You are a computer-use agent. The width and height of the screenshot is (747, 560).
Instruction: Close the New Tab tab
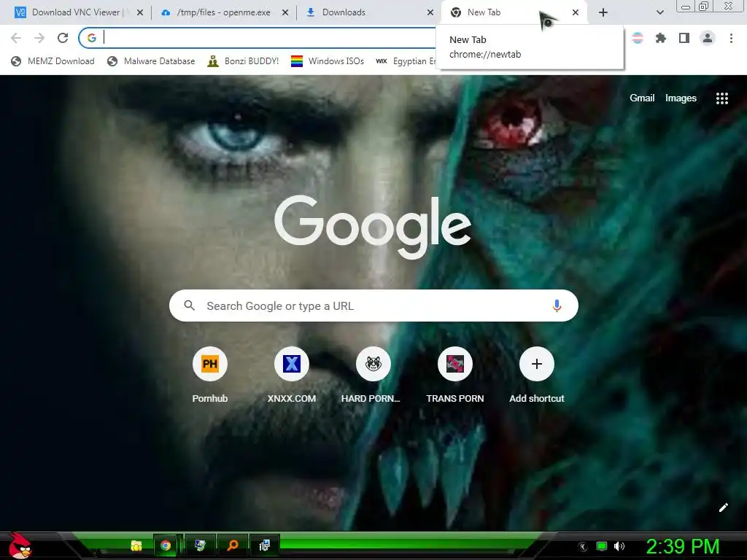click(x=576, y=13)
